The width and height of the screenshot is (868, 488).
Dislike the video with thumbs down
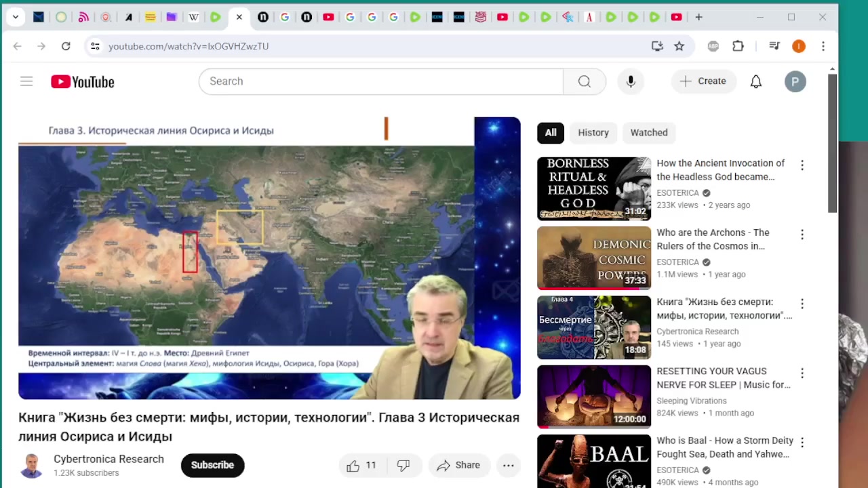pyautogui.click(x=403, y=465)
